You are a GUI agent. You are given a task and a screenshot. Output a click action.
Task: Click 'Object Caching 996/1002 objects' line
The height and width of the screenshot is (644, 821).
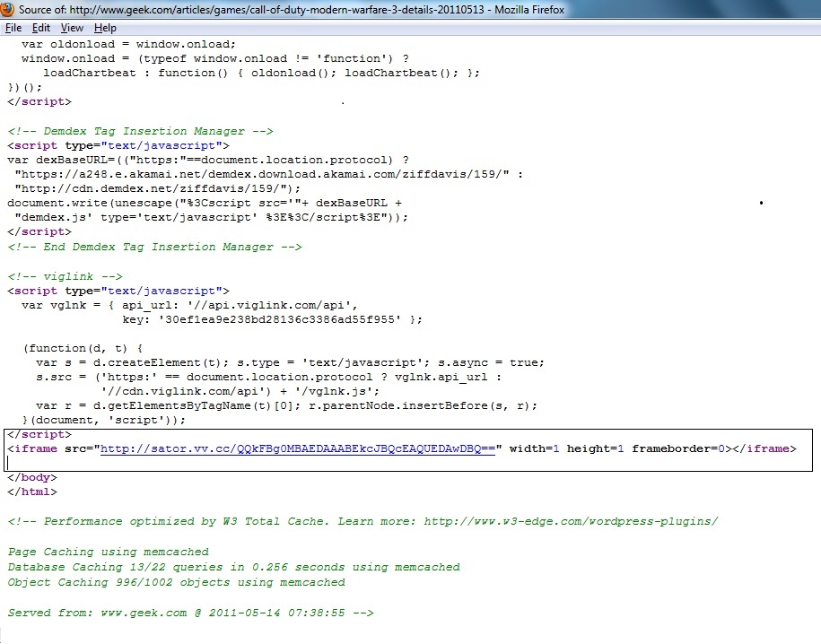click(176, 582)
